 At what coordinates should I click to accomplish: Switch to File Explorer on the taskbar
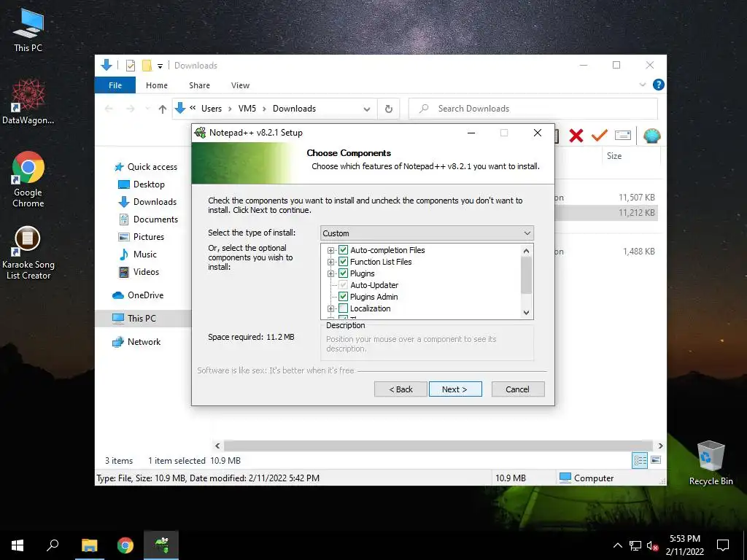(x=89, y=545)
